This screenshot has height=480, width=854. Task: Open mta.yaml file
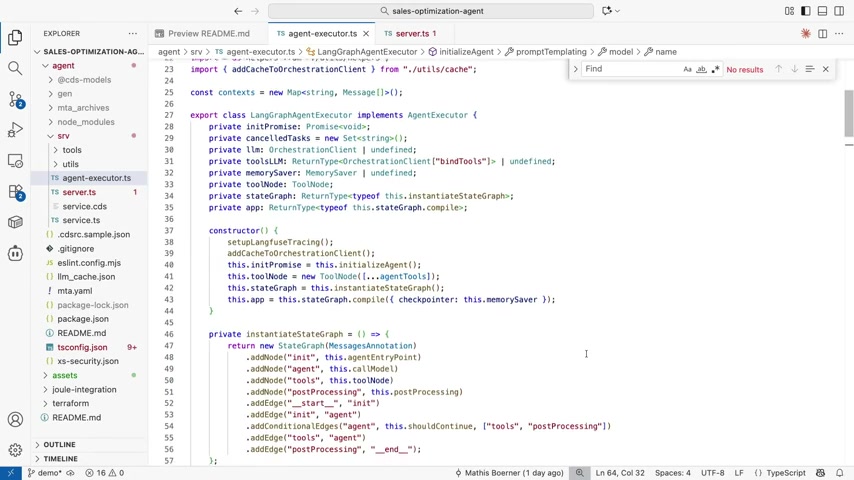pos(89,291)
